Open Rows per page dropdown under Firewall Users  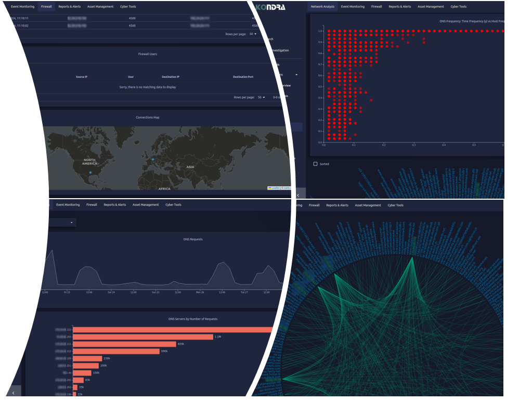(x=262, y=97)
